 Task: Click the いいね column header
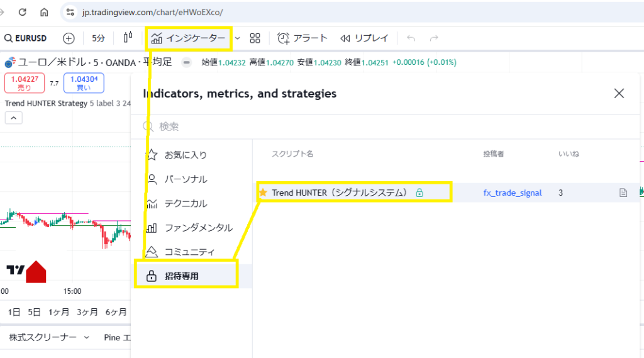[x=569, y=154]
